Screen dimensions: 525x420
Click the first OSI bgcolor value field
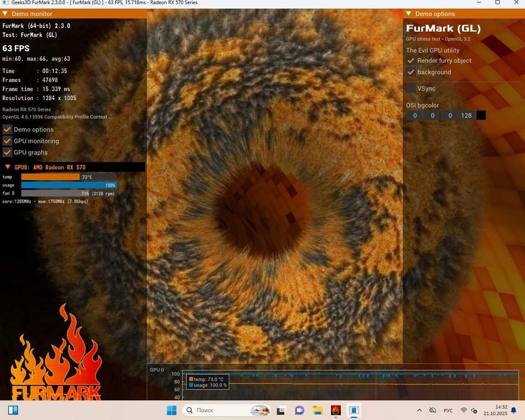coord(415,116)
